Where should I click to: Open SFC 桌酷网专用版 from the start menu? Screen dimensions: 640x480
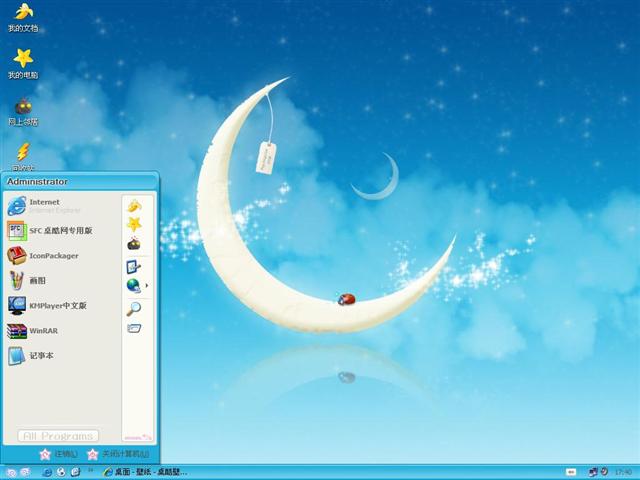click(61, 231)
